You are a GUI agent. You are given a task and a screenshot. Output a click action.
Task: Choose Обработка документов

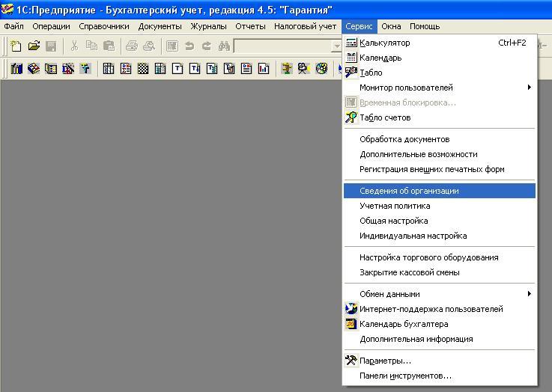point(440,139)
